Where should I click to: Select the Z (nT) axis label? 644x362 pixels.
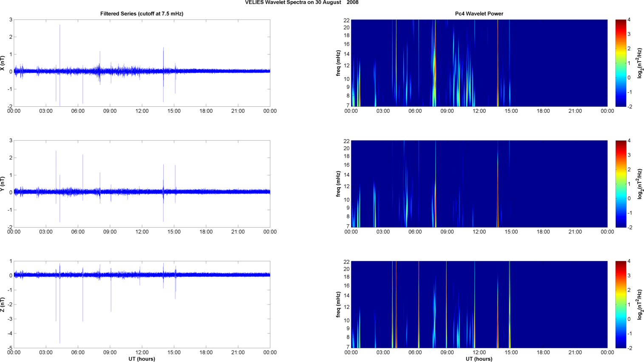coord(3,305)
